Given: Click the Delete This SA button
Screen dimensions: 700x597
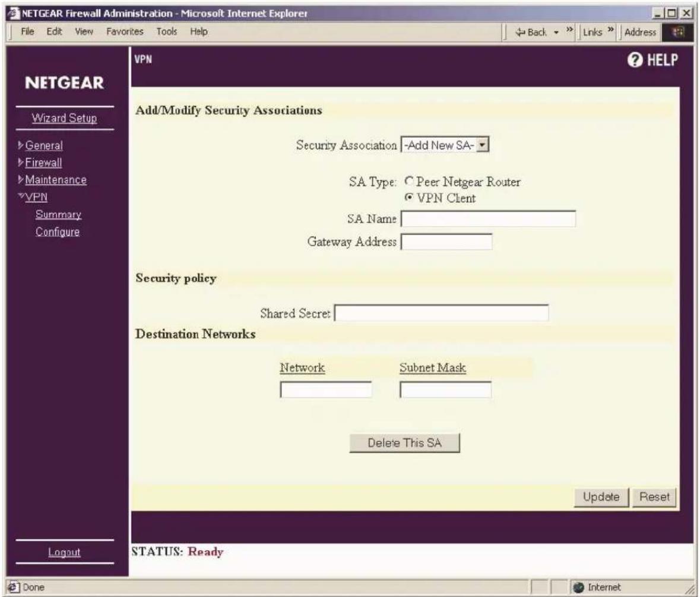Looking at the screenshot, I should [404, 443].
